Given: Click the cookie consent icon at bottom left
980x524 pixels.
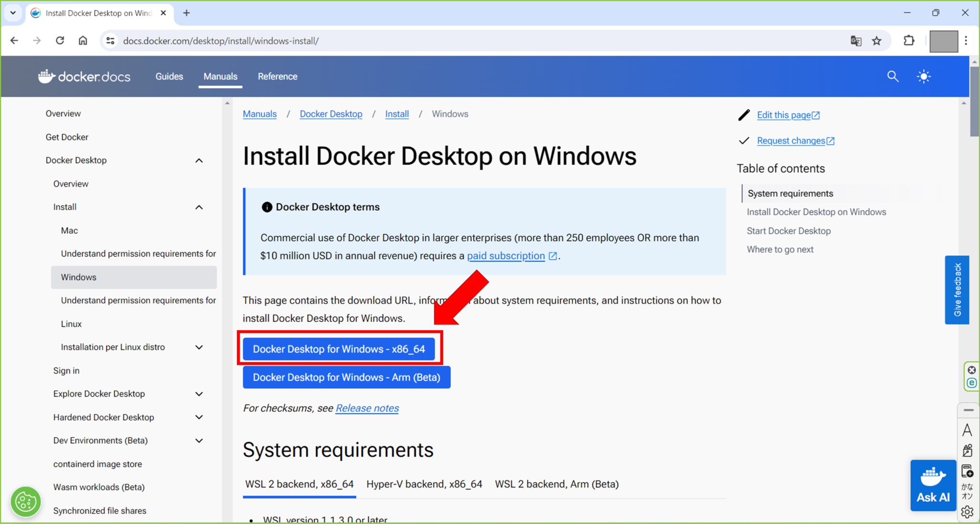Looking at the screenshot, I should pos(26,502).
